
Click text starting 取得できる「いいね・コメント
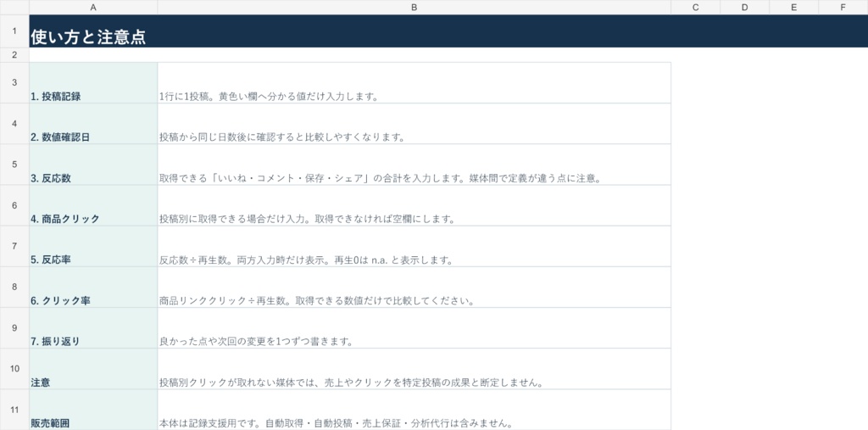point(380,178)
